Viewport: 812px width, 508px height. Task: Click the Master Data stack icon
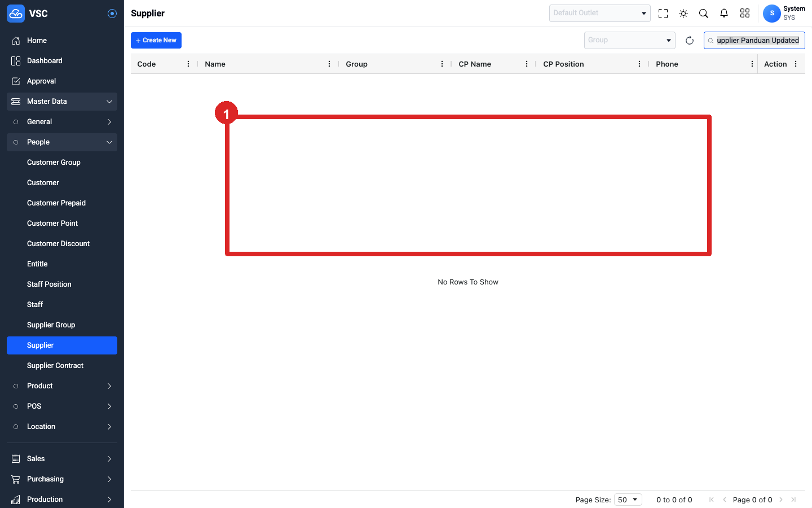point(16,102)
